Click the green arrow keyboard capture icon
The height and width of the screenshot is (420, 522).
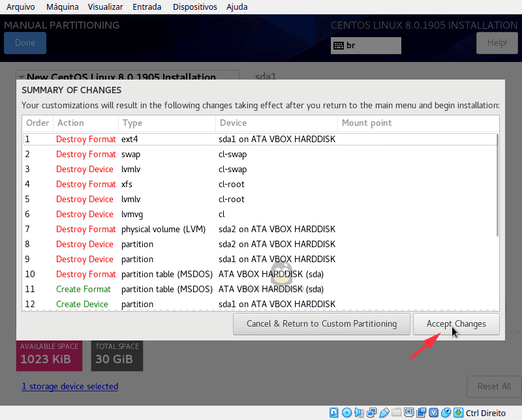point(459,413)
